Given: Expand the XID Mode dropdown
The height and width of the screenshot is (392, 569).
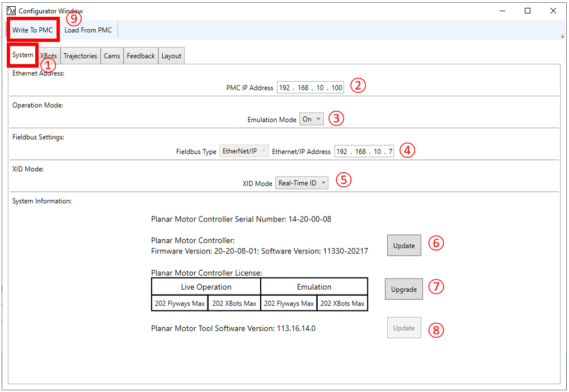Looking at the screenshot, I should [302, 183].
